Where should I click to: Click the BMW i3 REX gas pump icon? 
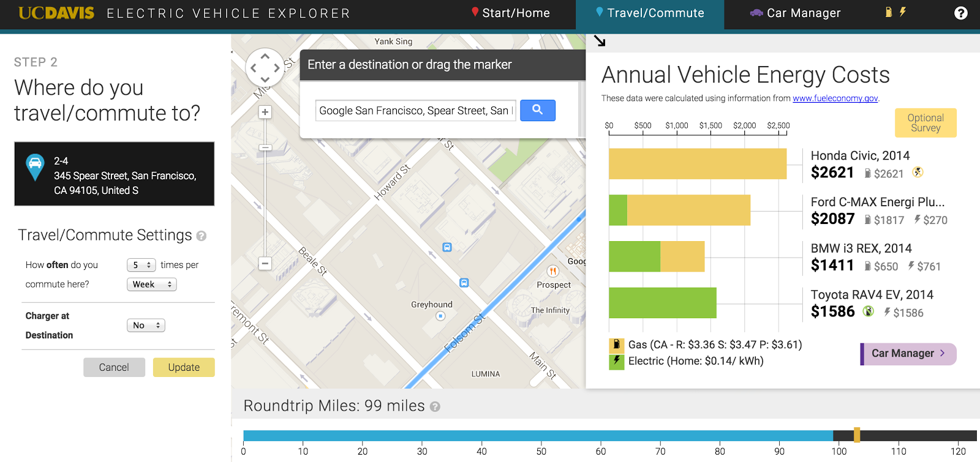[868, 267]
